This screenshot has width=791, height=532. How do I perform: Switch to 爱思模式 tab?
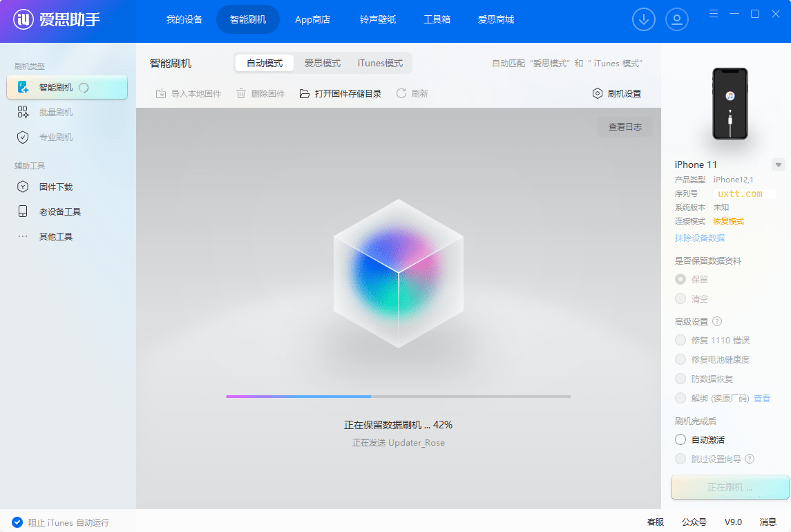[323, 63]
